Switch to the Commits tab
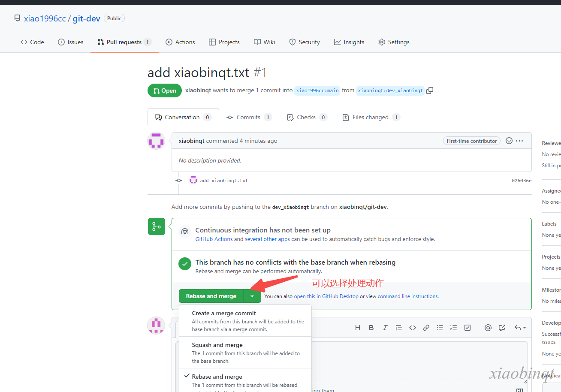This screenshot has width=561, height=392. tap(249, 117)
